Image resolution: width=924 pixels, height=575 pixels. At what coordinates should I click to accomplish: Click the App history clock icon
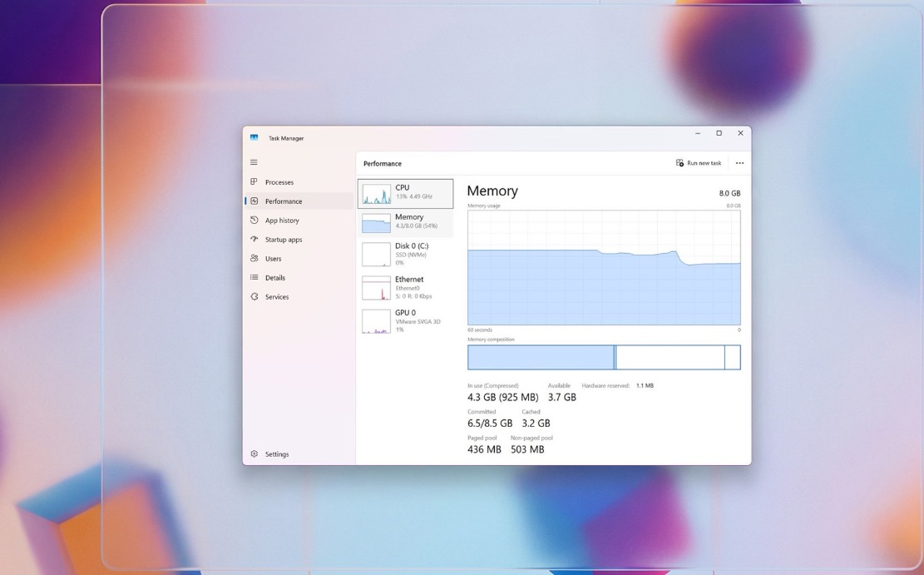coord(254,220)
